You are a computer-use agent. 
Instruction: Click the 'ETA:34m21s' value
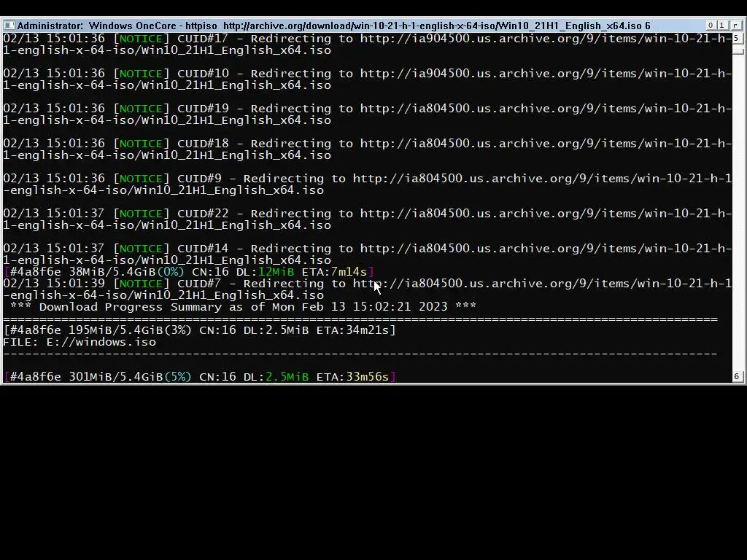tap(353, 330)
